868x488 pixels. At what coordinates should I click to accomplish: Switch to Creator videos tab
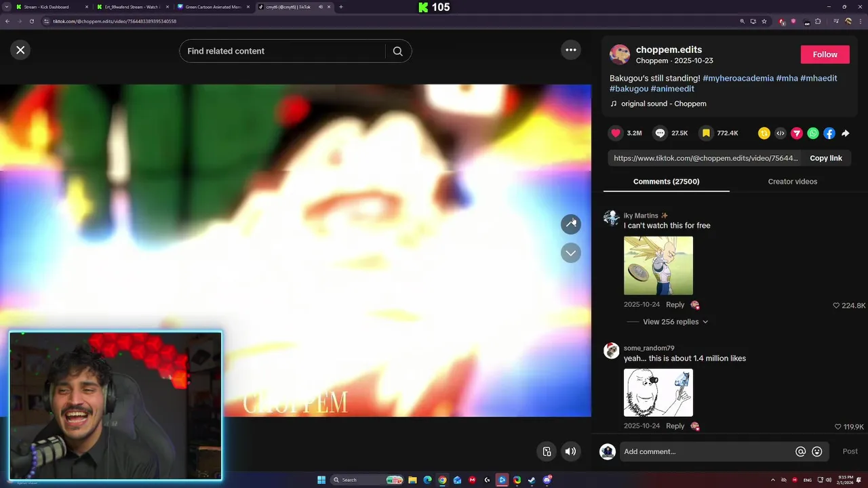pos(793,182)
